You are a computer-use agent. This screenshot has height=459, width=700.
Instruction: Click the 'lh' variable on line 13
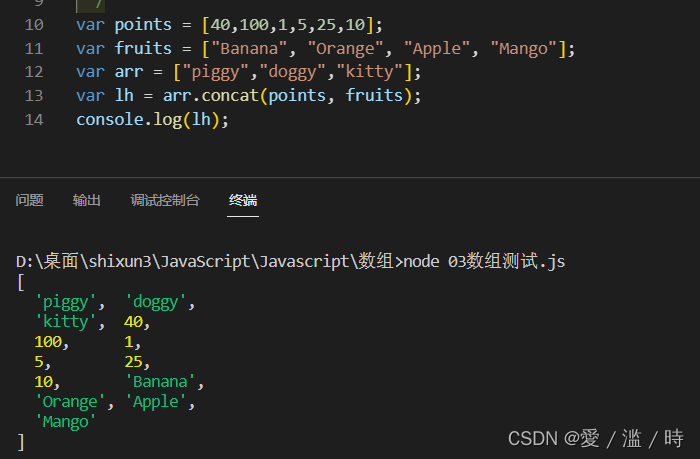(x=124, y=96)
